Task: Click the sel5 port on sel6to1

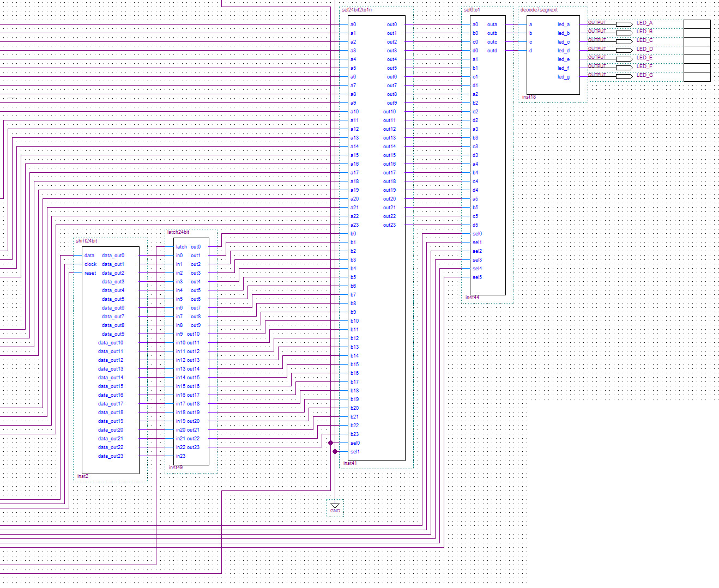Action: [477, 277]
